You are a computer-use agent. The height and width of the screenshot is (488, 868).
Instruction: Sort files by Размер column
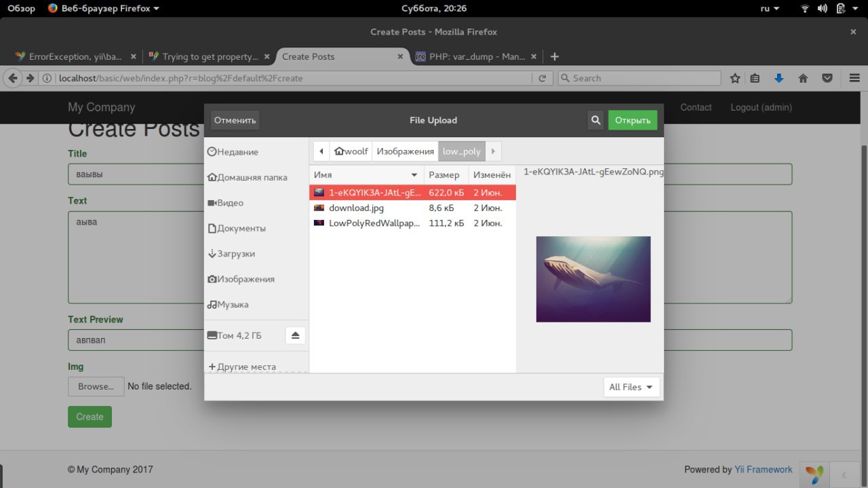point(446,175)
